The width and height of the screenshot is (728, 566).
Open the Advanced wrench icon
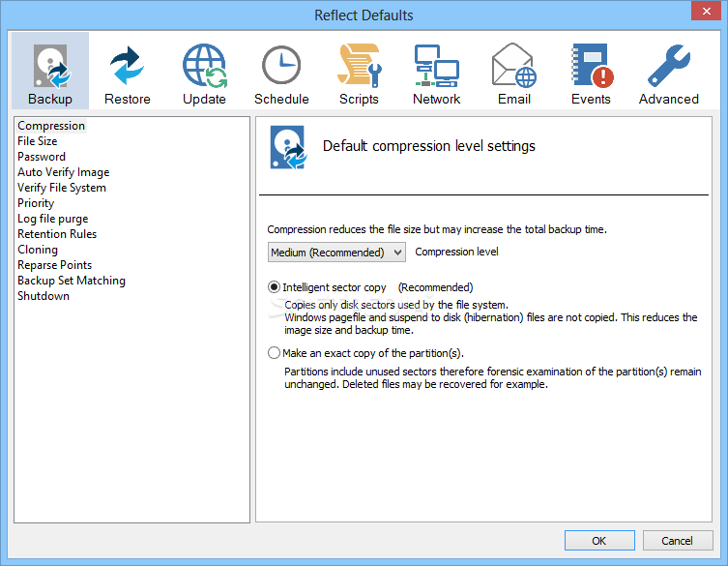tap(669, 66)
